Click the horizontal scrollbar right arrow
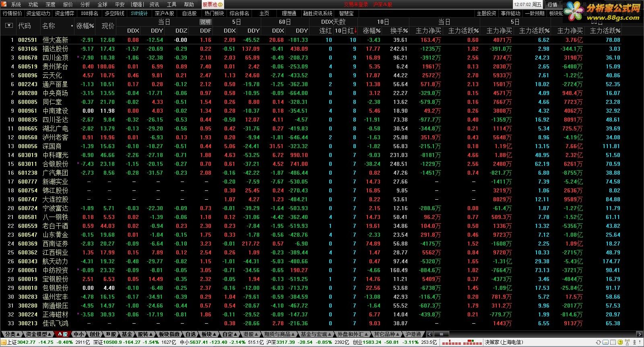Screen dimensions: 644x347 click(639, 334)
